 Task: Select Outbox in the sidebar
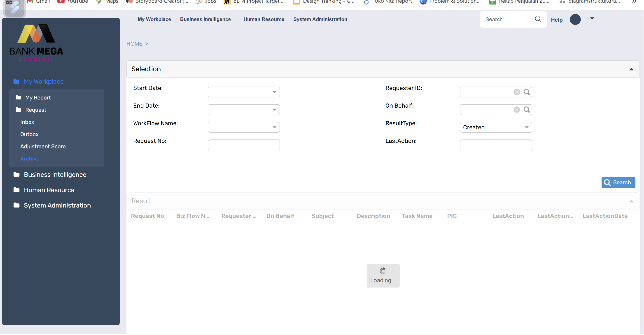[29, 134]
